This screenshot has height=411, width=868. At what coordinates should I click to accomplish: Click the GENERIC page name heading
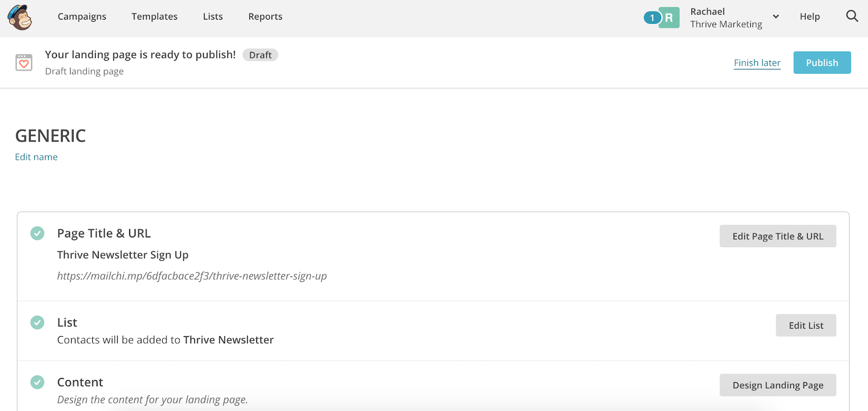50,136
